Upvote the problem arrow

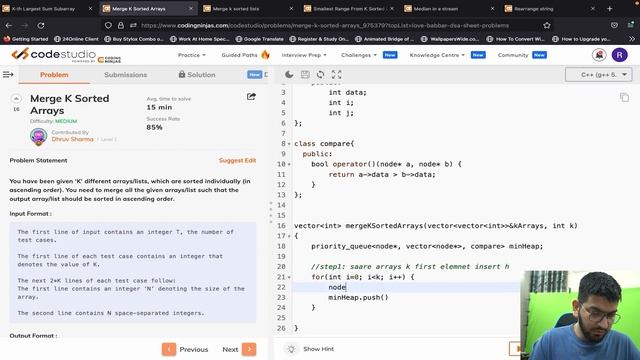coord(16,99)
